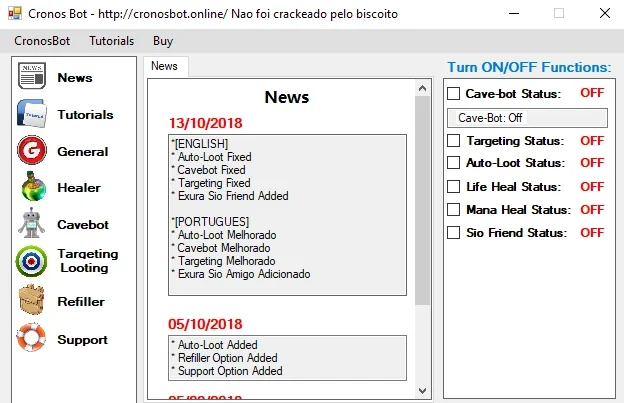This screenshot has width=624, height=403.
Task: Open the Refiller section label
Action: pyautogui.click(x=81, y=302)
